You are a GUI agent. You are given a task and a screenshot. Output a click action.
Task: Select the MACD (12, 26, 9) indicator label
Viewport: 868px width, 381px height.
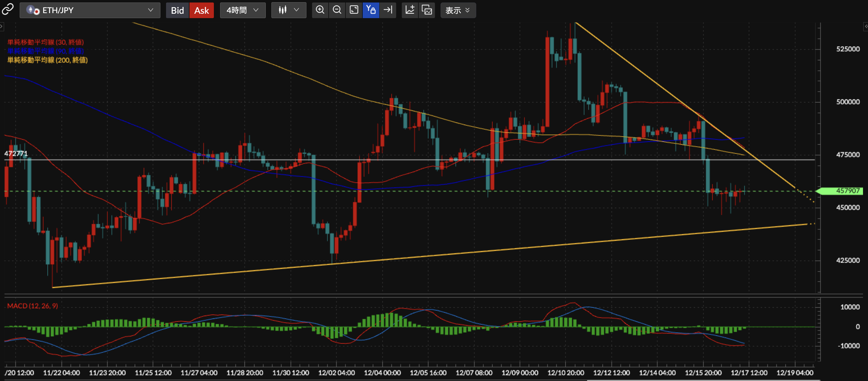[33, 306]
